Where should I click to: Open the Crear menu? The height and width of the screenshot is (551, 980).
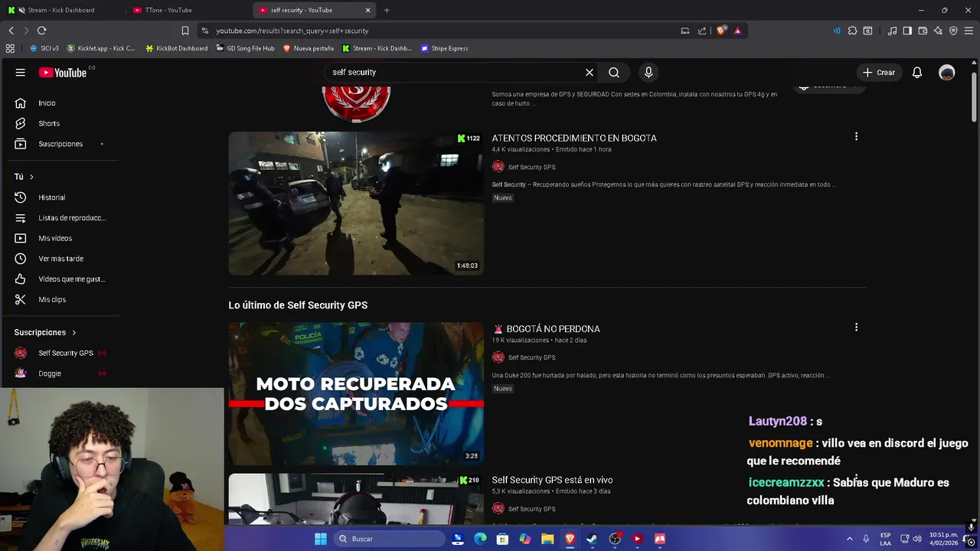[x=879, y=72]
